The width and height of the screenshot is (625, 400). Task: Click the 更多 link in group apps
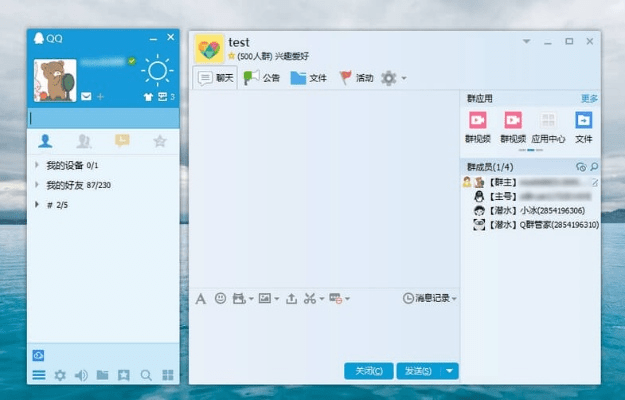coord(590,99)
